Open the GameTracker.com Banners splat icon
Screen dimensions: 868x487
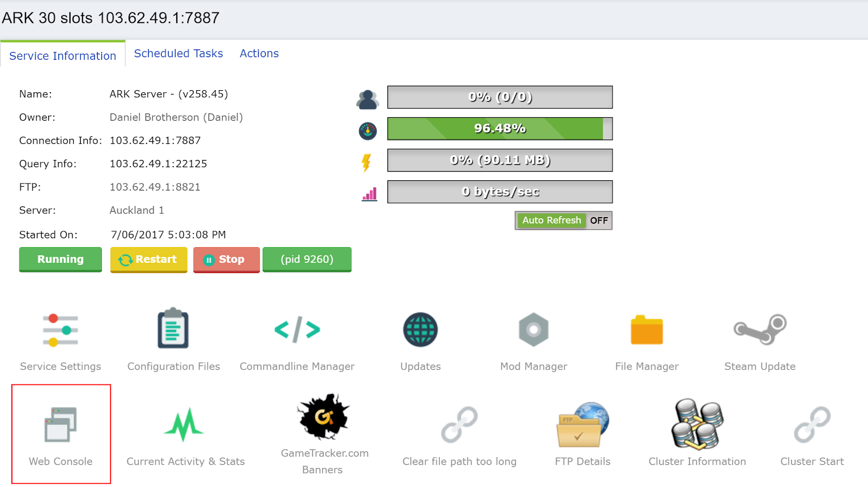pos(324,416)
